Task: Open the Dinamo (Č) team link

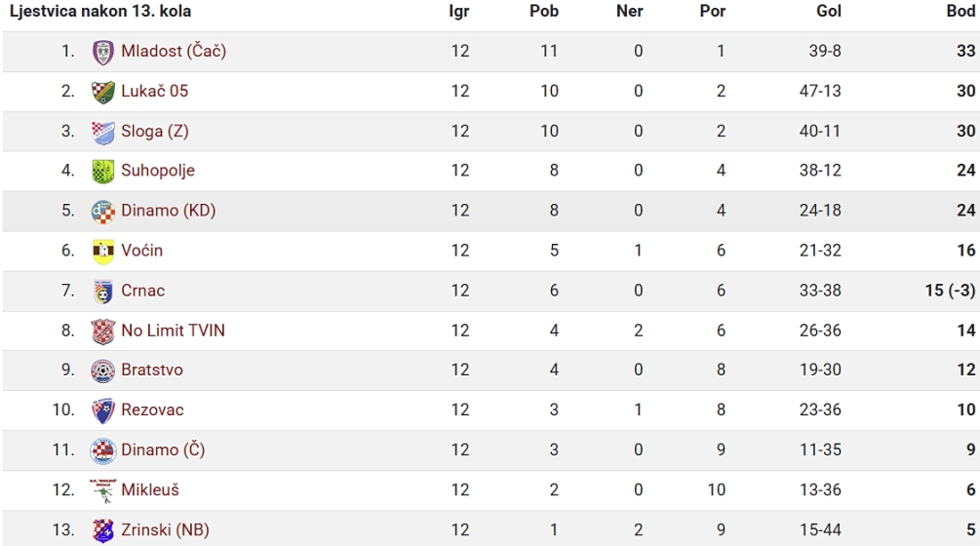Action: 163,449
